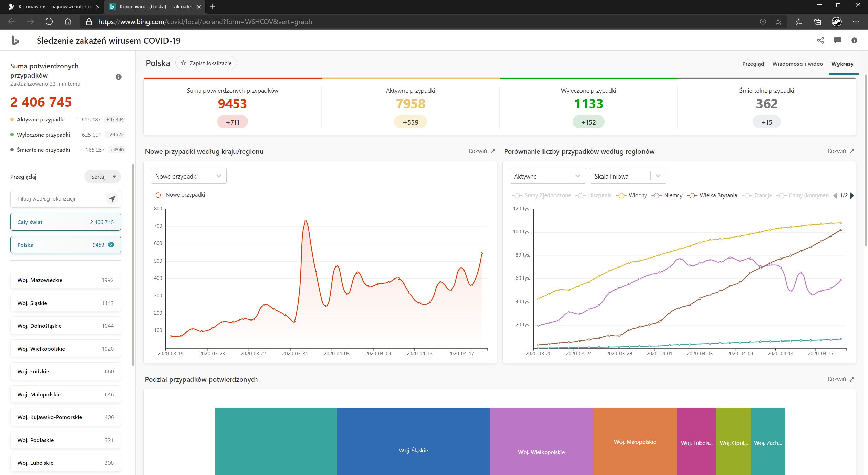The height and width of the screenshot is (475, 868).
Task: Open the Skala liniowa scale dropdown
Action: tap(628, 176)
